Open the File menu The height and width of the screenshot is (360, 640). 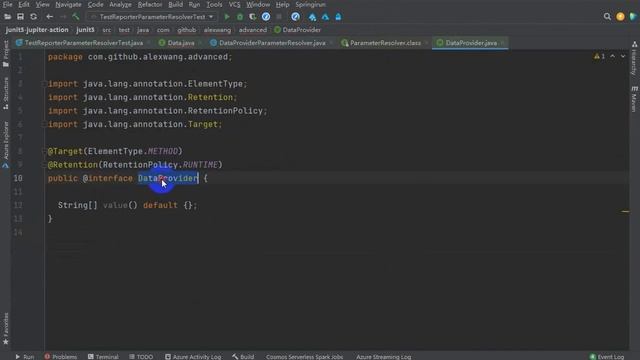(7, 4)
